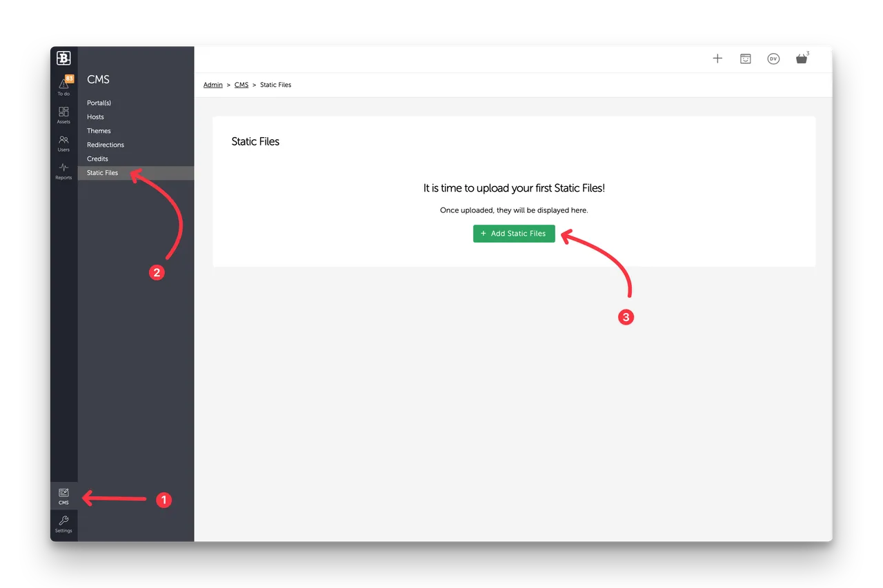The width and height of the screenshot is (883, 588).
Task: Open Themes in the CMS menu
Action: 99,131
